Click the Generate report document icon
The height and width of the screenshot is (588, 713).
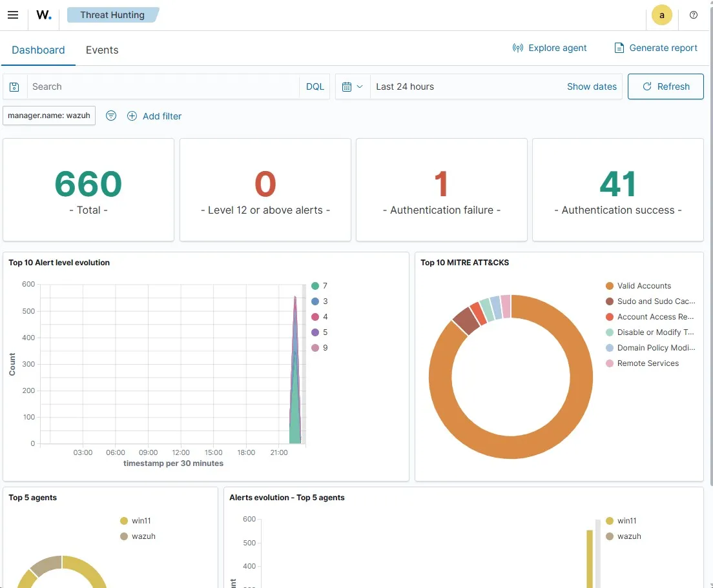tap(619, 48)
